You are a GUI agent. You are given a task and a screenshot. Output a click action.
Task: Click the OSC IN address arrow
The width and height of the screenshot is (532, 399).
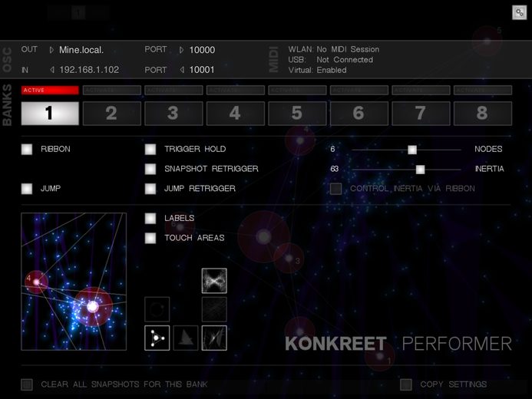point(52,70)
